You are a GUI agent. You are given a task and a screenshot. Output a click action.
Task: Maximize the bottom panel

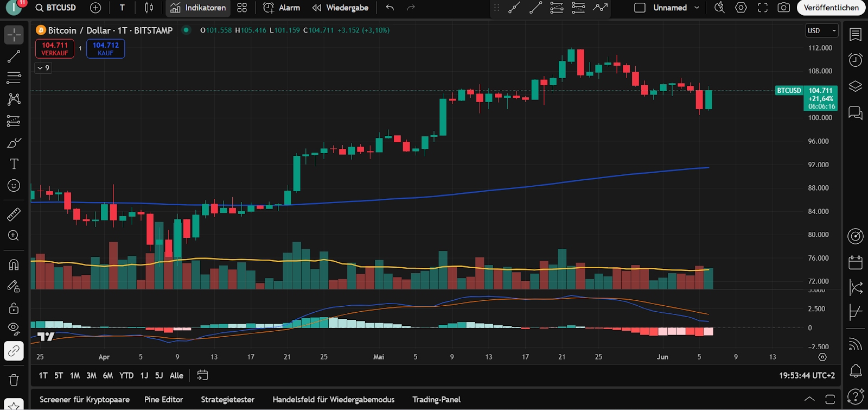[830, 400]
